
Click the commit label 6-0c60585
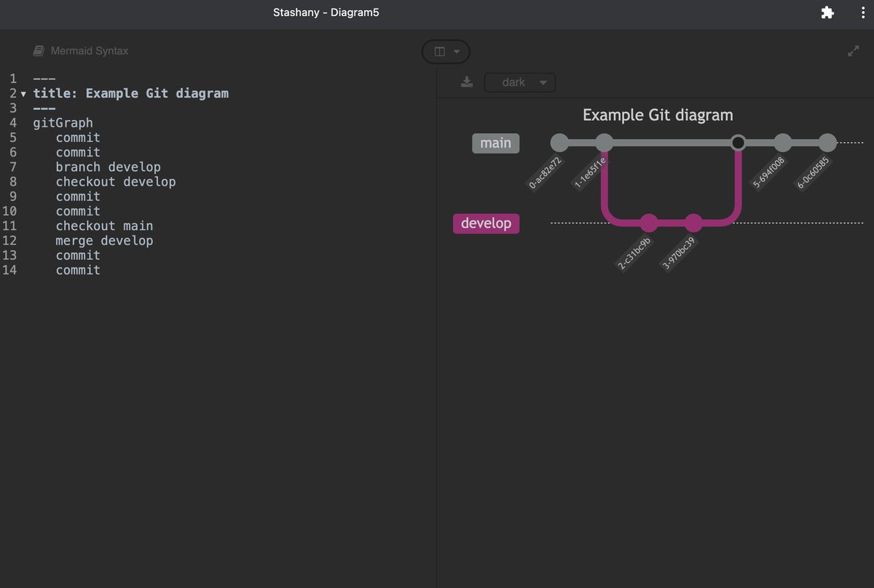tap(814, 173)
